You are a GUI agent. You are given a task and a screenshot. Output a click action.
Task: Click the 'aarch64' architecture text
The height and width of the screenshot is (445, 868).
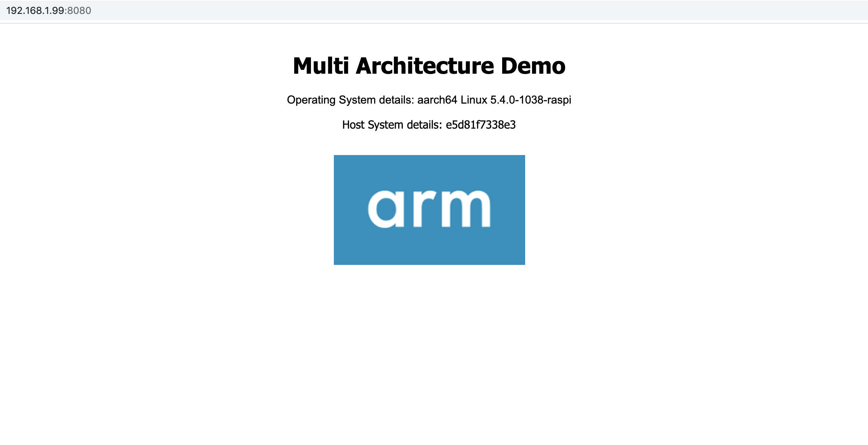tap(437, 100)
